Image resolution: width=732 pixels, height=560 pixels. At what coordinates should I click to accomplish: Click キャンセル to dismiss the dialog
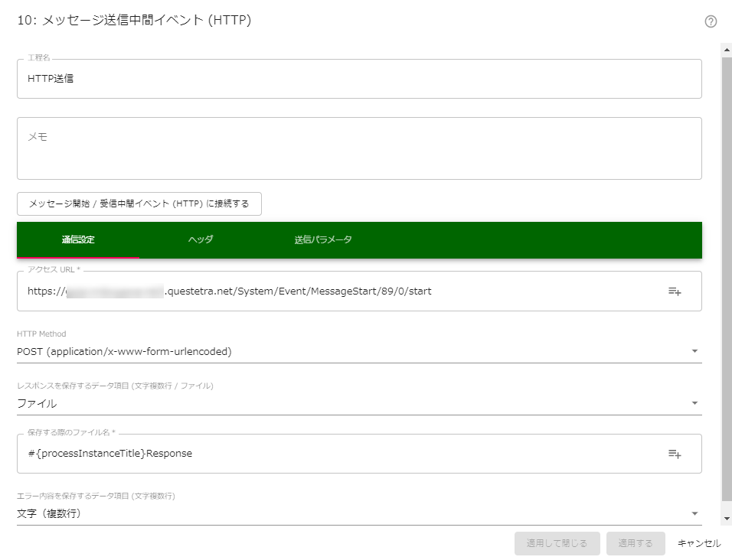tap(698, 544)
